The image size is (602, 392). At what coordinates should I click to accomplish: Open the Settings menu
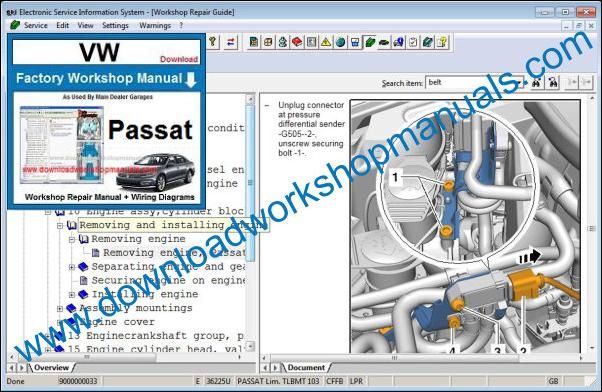pos(115,26)
